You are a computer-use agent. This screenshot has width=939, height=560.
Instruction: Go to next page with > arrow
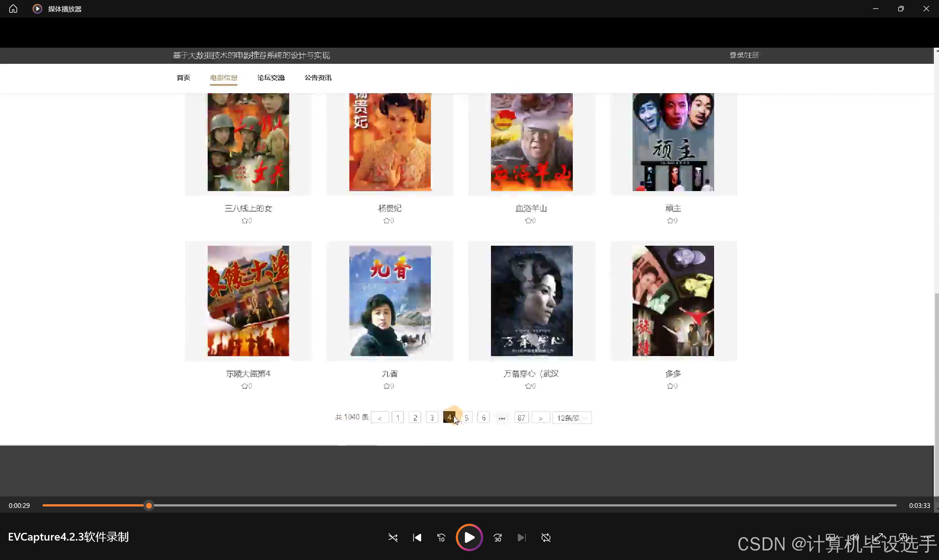tap(540, 418)
